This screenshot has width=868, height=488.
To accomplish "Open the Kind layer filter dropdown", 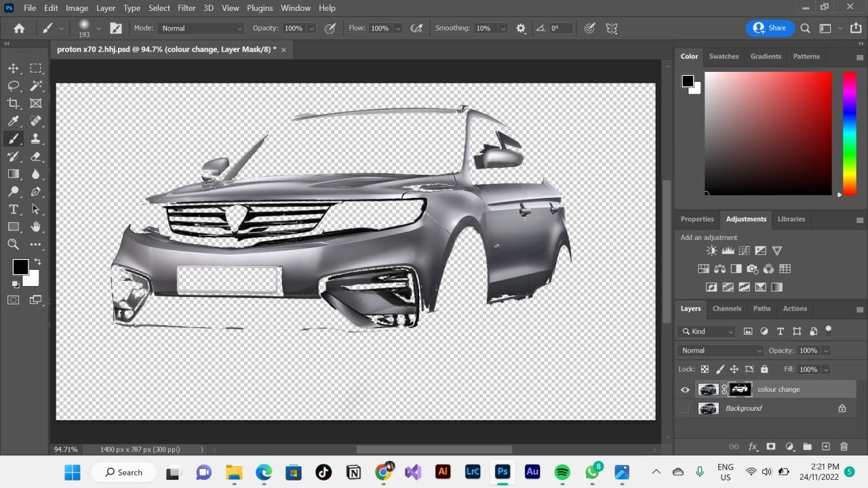I will pos(707,331).
